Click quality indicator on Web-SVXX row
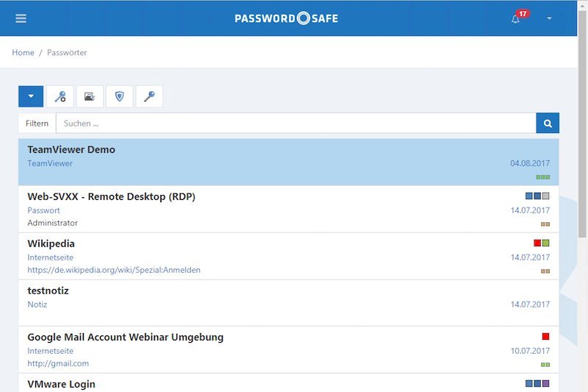This screenshot has height=392, width=588. (545, 224)
